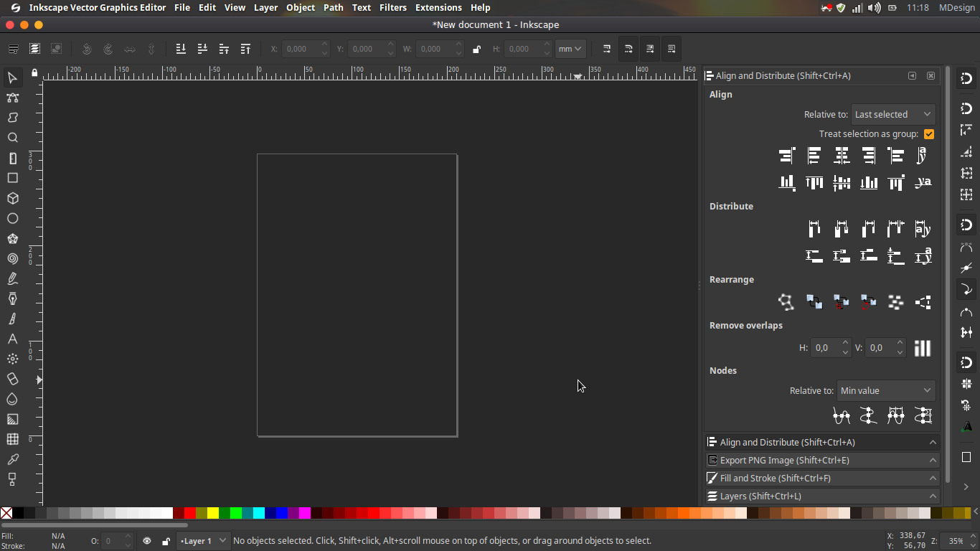Image resolution: width=980 pixels, height=551 pixels.
Task: Open the Extensions menu
Action: [x=438, y=7]
